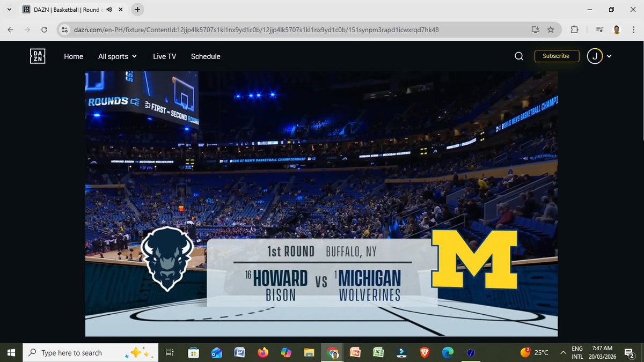The width and height of the screenshot is (644, 362).
Task: Switch the ENG INTL input language
Action: (x=577, y=352)
